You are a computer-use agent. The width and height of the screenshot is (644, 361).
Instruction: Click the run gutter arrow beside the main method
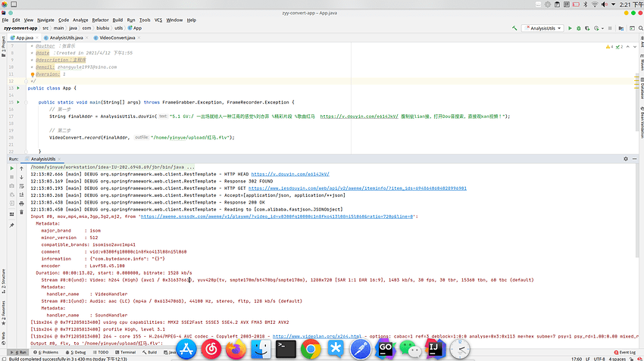(x=18, y=102)
